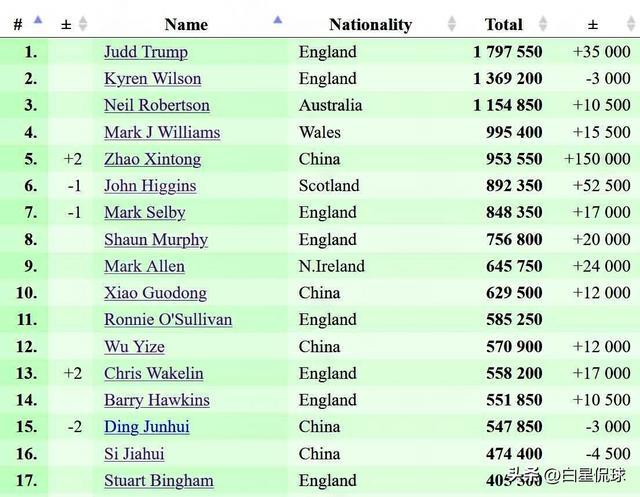Open Ding Junhui's profile link
Viewport: 640px width, 497px height.
point(146,427)
